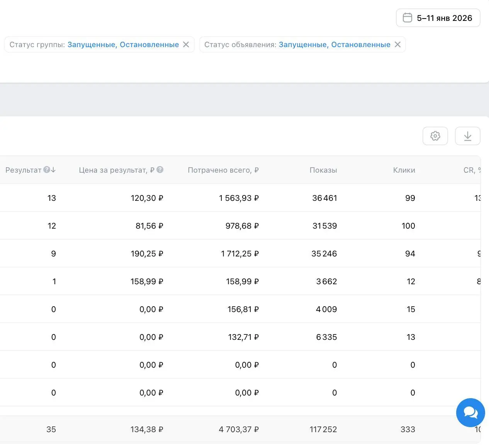Open the Статус объявления filter values

pyautogui.click(x=334, y=44)
